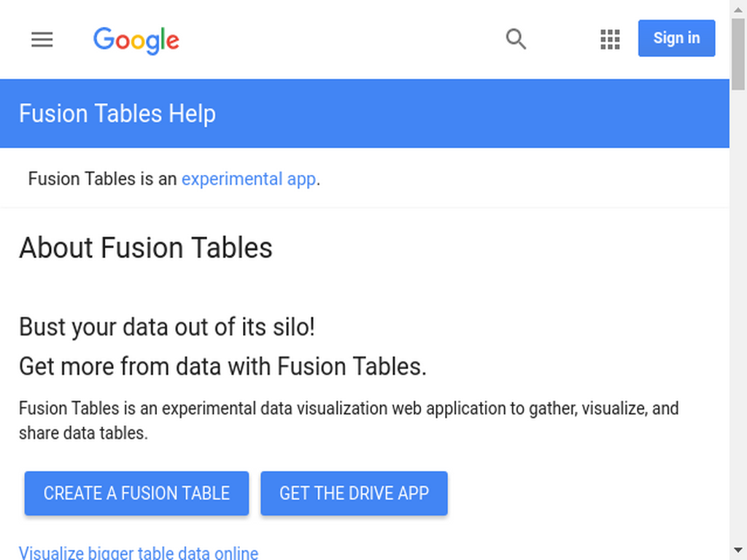Screen dimensions: 747x560
Task: Click the Bust your data out heading
Action: click(x=167, y=327)
